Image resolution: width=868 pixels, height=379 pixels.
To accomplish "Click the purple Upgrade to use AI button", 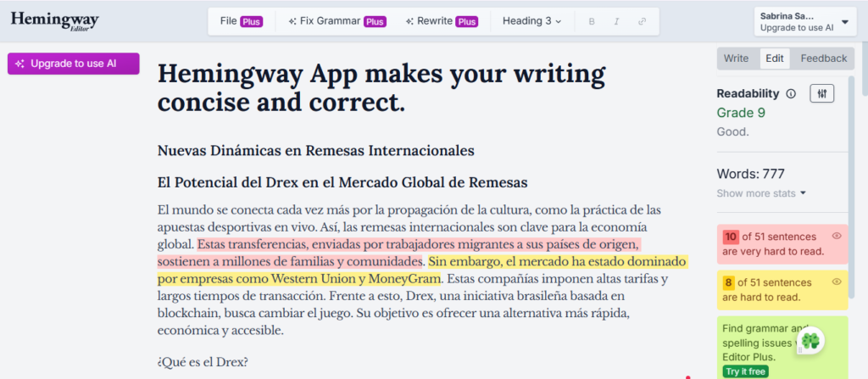I will click(x=73, y=64).
